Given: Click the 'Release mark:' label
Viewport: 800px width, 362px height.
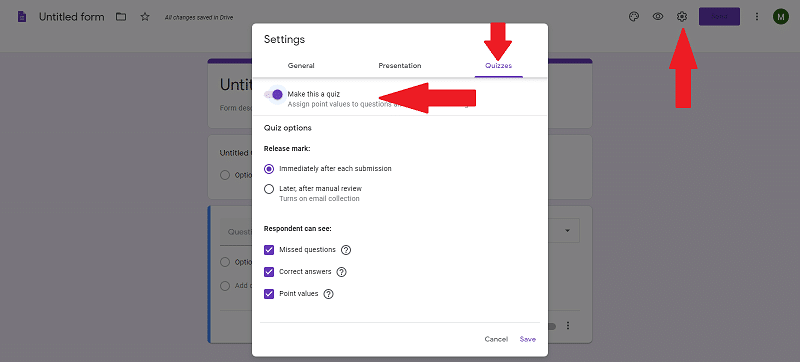Looking at the screenshot, I should tap(287, 148).
